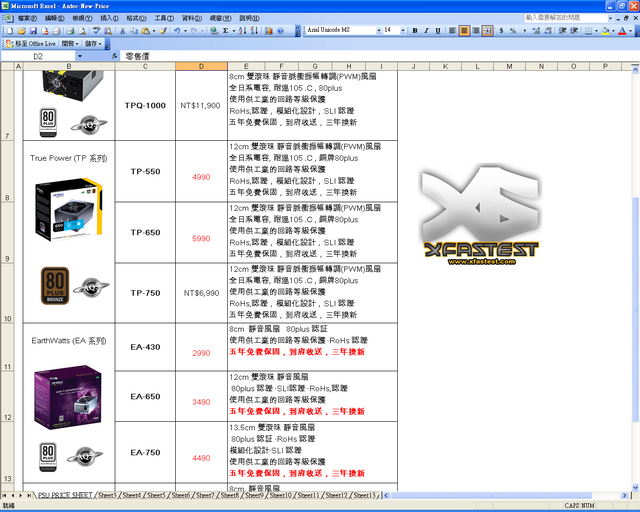Image resolution: width=640 pixels, height=512 pixels.
Task: Open the 插入 (Insert) menu
Action: [x=109, y=18]
